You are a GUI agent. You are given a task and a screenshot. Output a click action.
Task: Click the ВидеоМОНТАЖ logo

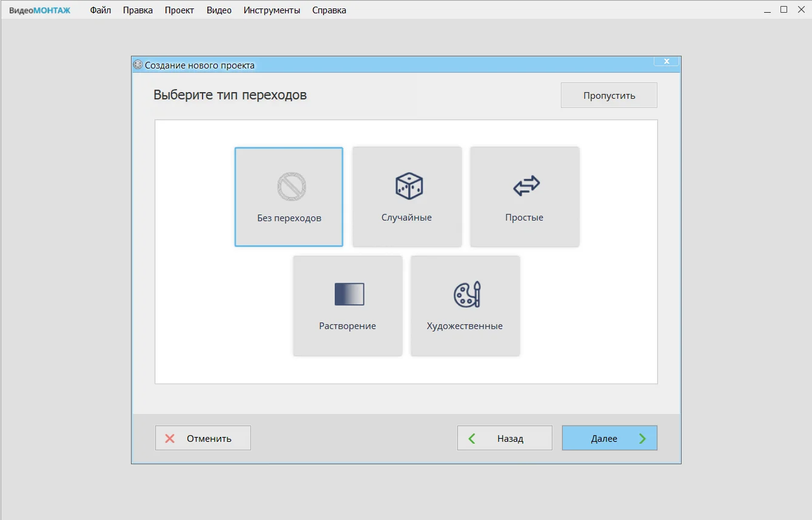tap(39, 10)
